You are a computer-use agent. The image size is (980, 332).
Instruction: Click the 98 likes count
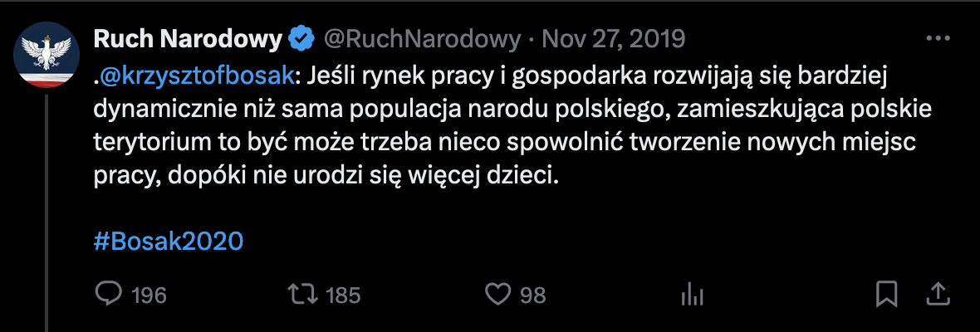(533, 295)
